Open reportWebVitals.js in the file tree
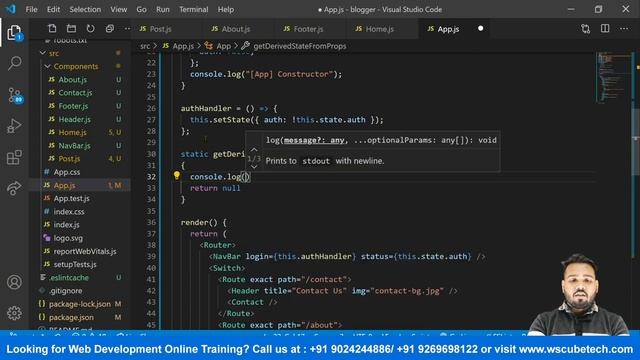Image resolution: width=640 pixels, height=360 pixels. pyautogui.click(x=85, y=251)
